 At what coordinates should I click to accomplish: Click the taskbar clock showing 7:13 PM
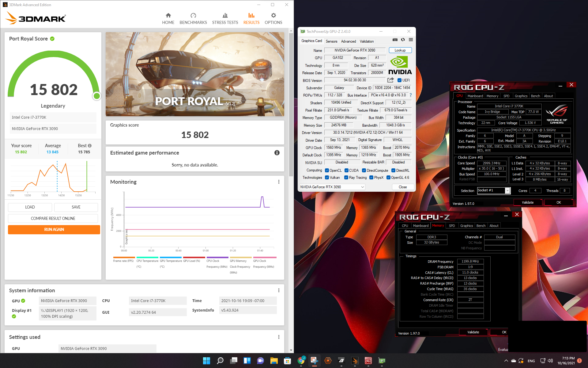[566, 361]
